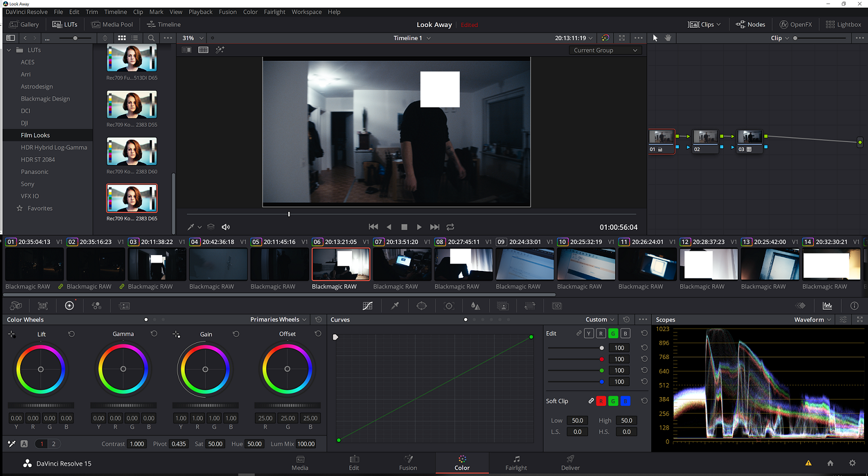Show the OpenFX library

tap(796, 24)
